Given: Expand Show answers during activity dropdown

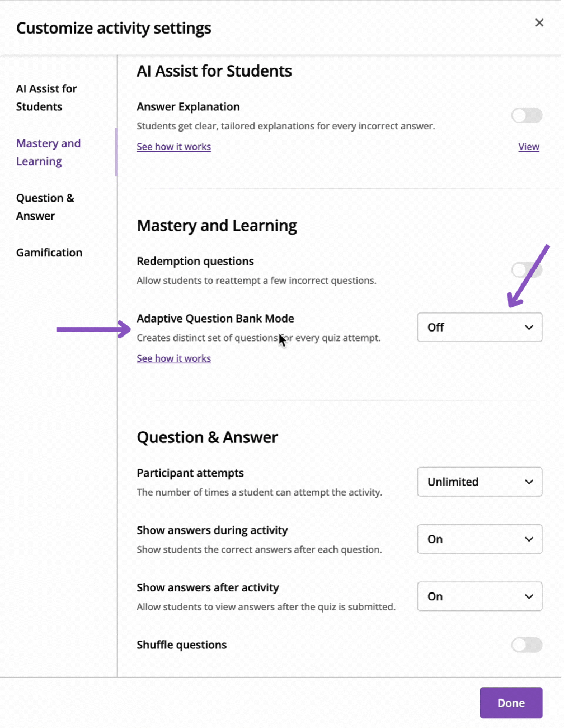Looking at the screenshot, I should pos(480,539).
